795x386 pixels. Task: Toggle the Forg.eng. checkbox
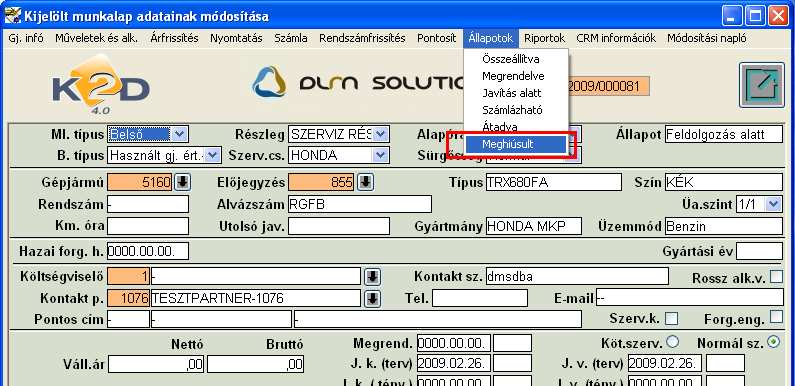[x=776, y=317]
